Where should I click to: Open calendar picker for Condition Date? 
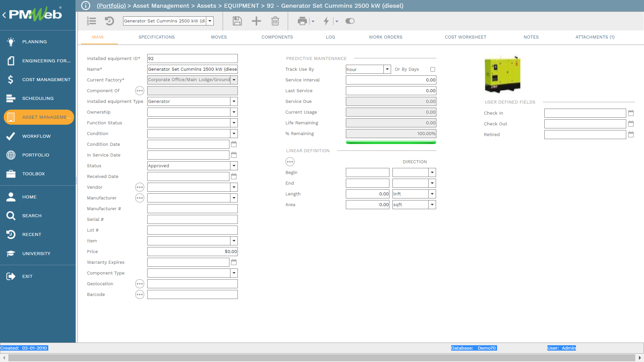pyautogui.click(x=234, y=144)
